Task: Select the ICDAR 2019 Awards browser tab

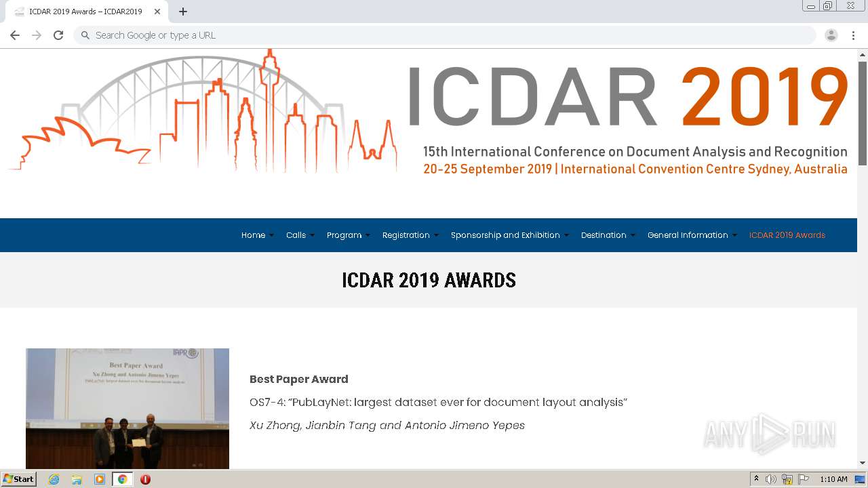Action: coord(85,12)
